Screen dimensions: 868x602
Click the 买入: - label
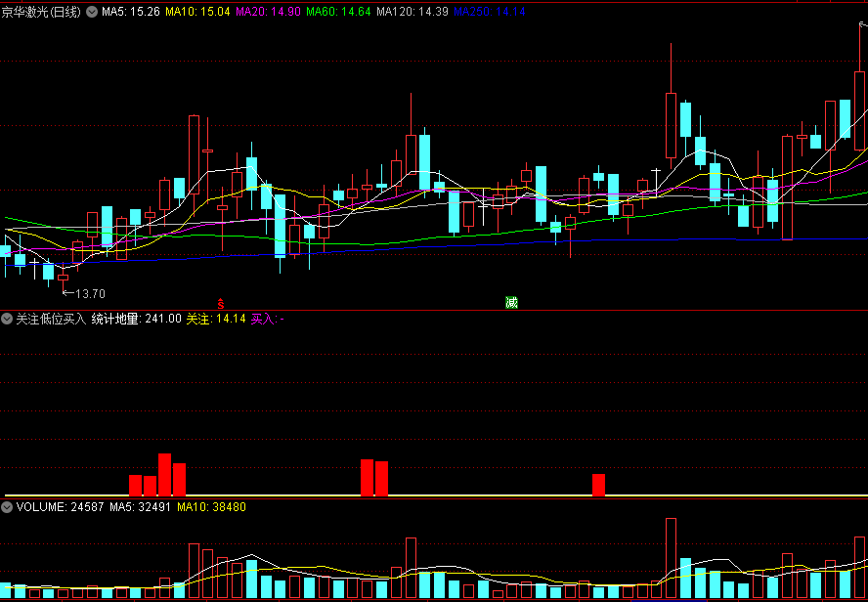pyautogui.click(x=268, y=319)
